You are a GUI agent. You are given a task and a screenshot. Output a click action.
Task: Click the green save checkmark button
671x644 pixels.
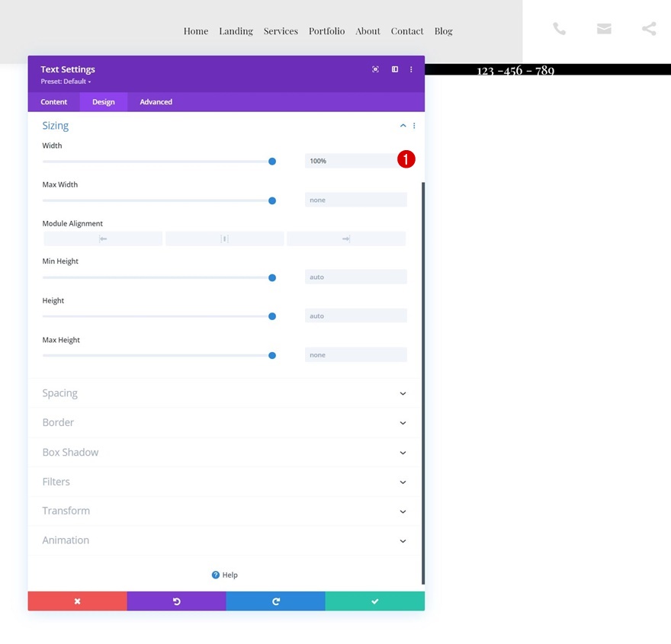(x=375, y=601)
